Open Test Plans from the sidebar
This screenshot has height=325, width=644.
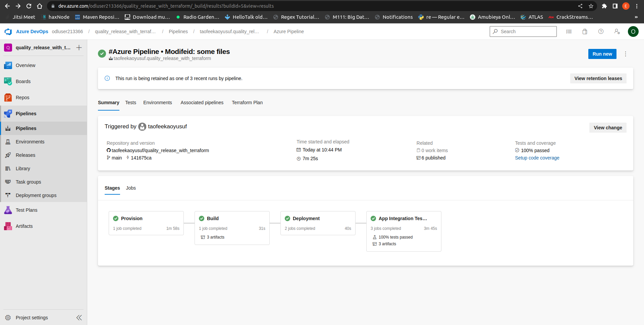44,210
